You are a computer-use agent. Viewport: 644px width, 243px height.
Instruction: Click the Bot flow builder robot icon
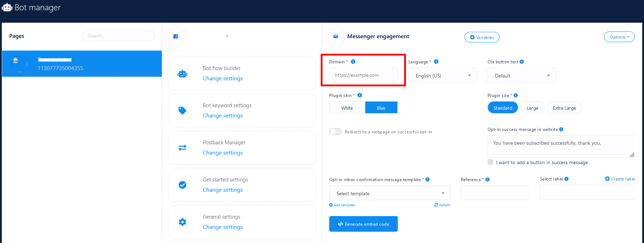click(182, 74)
